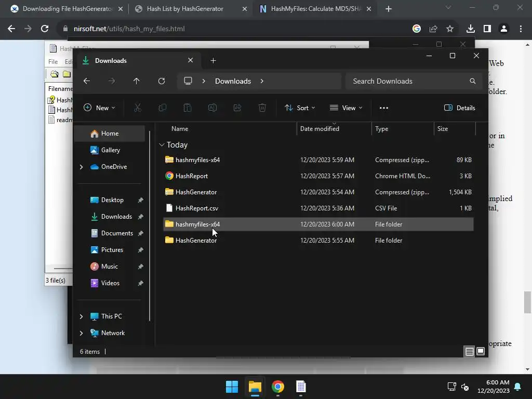Click the Rename icon in Explorer toolbar
532x399 pixels.
212,108
